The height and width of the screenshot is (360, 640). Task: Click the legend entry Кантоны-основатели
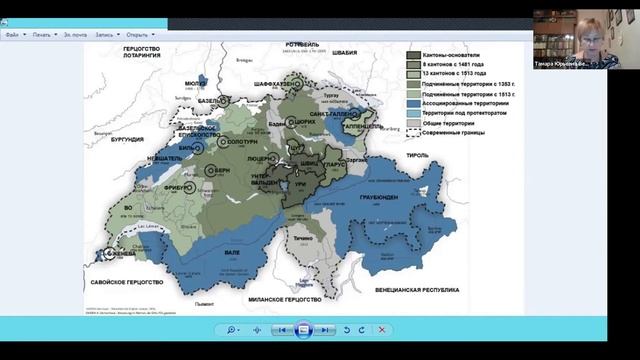(x=451, y=55)
